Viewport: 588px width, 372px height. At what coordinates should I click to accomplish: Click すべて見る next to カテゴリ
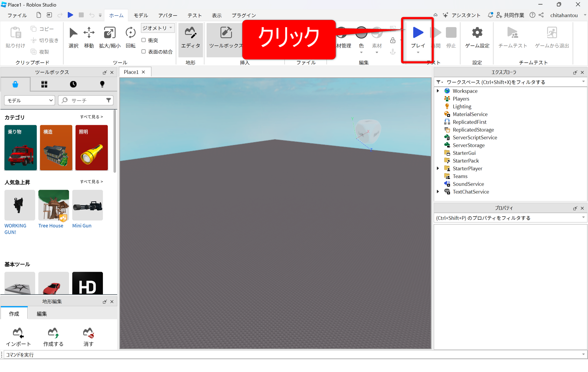tap(91, 117)
